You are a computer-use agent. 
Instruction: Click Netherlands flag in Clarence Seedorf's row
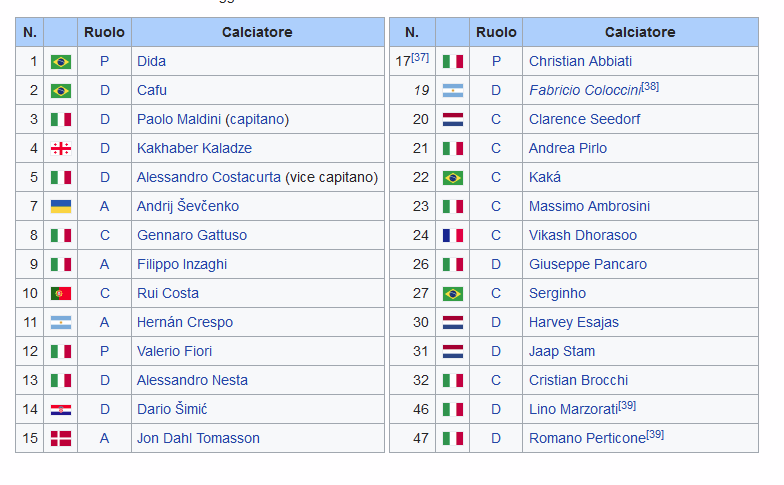pyautogui.click(x=452, y=120)
